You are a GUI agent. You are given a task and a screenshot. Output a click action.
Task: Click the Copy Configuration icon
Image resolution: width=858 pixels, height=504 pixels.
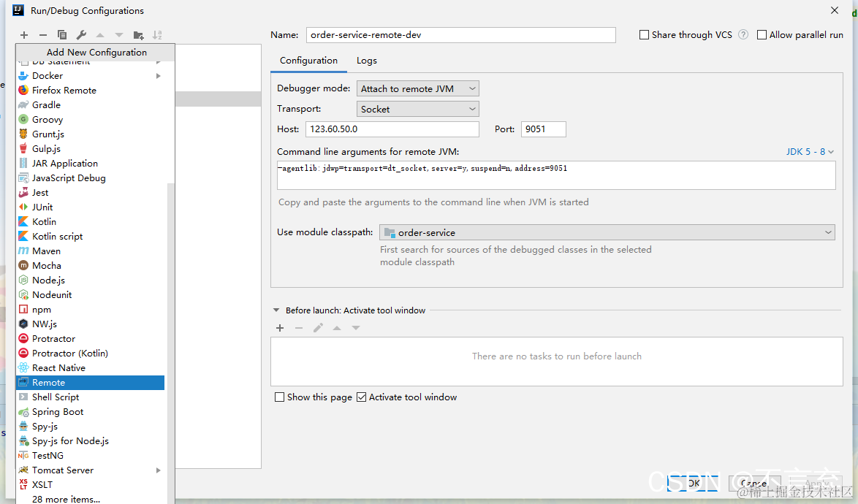coord(62,35)
